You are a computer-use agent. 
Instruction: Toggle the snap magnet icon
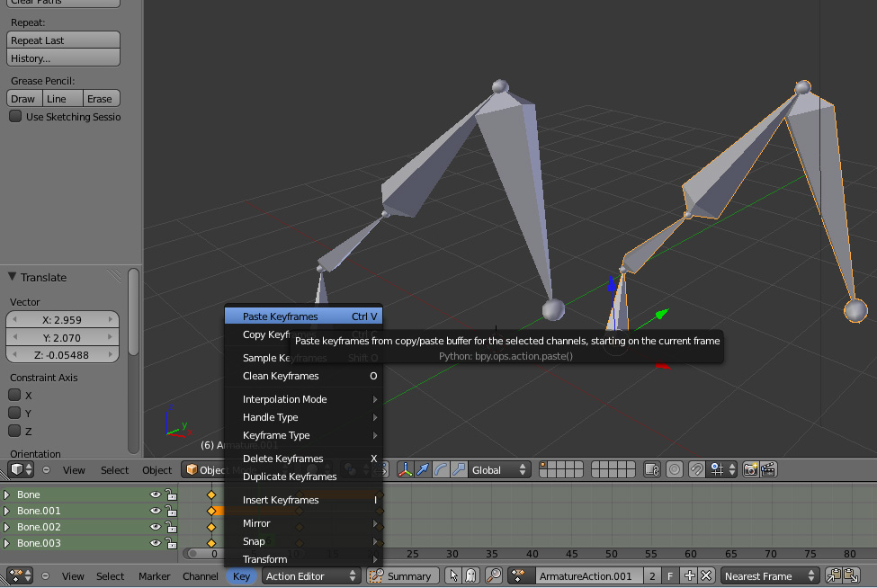click(696, 469)
